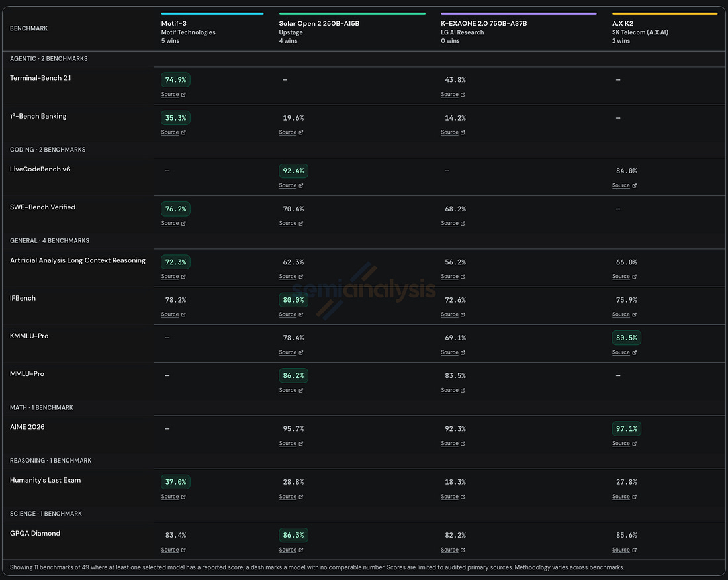Viewport: 728px width, 580px height.
Task: Click external-link icon beside K-EXAONE Terminal-Bench source
Action: click(x=463, y=95)
